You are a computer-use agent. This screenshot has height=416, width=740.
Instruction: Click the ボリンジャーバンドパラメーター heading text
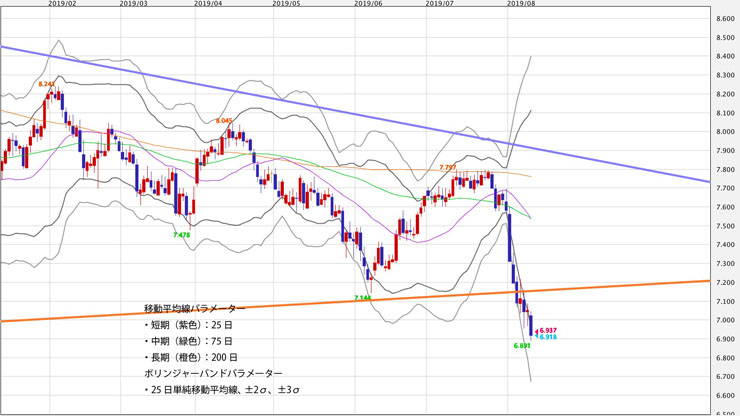(213, 373)
